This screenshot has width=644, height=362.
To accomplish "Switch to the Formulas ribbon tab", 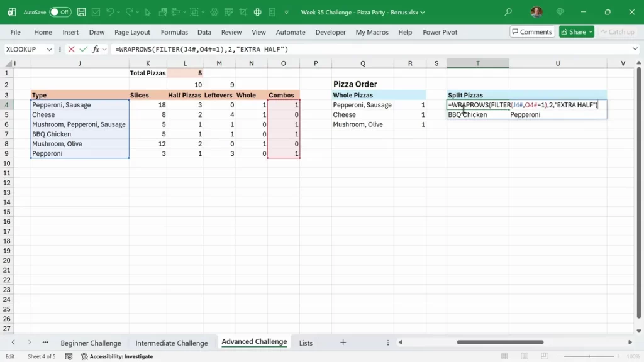I will [174, 32].
